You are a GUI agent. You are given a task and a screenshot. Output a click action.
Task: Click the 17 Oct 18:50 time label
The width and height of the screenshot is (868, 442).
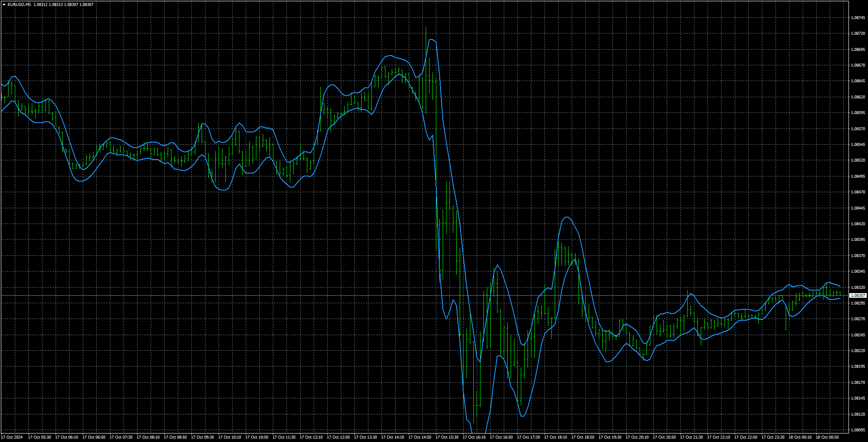pyautogui.click(x=583, y=437)
